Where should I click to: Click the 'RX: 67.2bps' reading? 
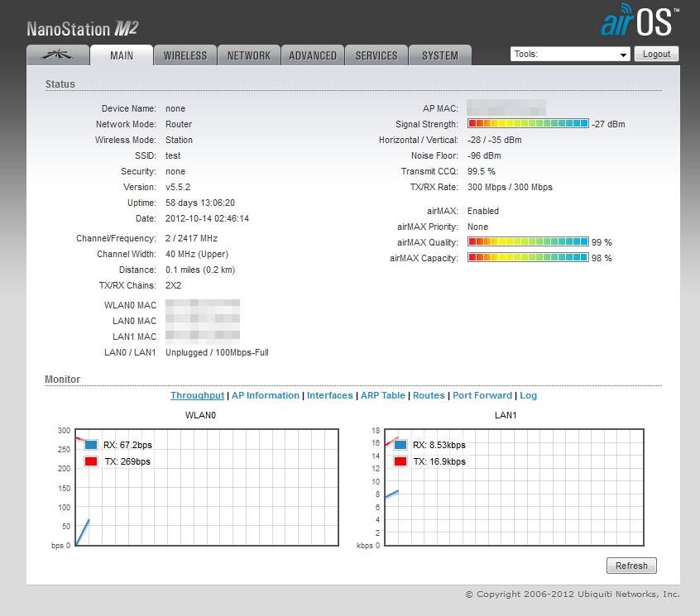[127, 445]
